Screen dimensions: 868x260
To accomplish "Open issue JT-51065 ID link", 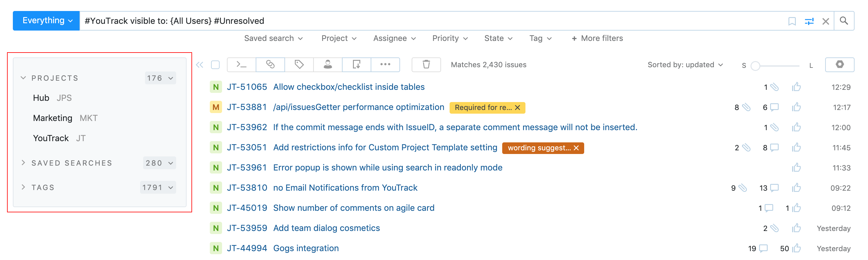I will [247, 87].
